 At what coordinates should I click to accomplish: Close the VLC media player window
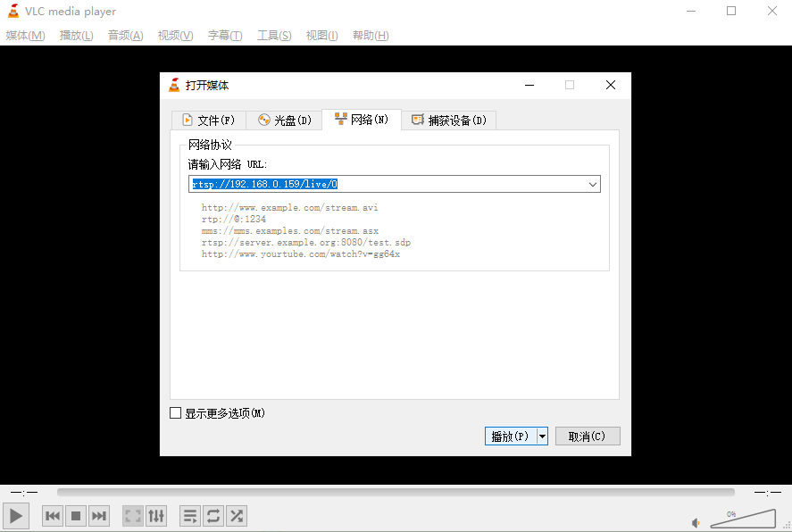[x=771, y=11]
